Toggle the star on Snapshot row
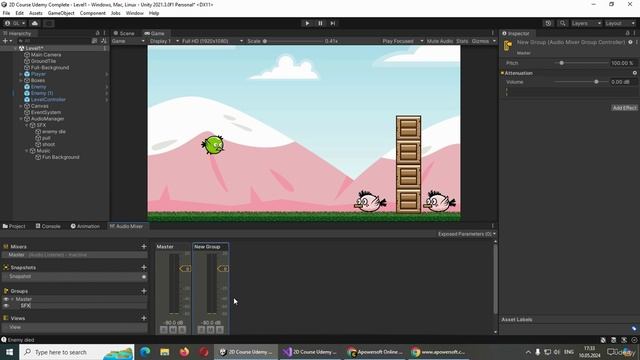Image resolution: width=640 pixels, height=360 pixels. [x=144, y=277]
